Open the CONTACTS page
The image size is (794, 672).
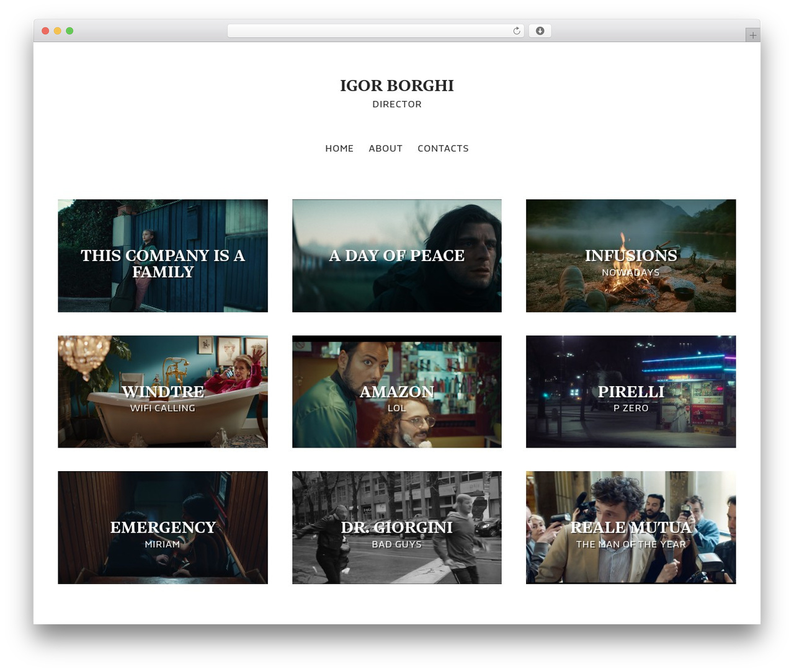click(x=443, y=148)
